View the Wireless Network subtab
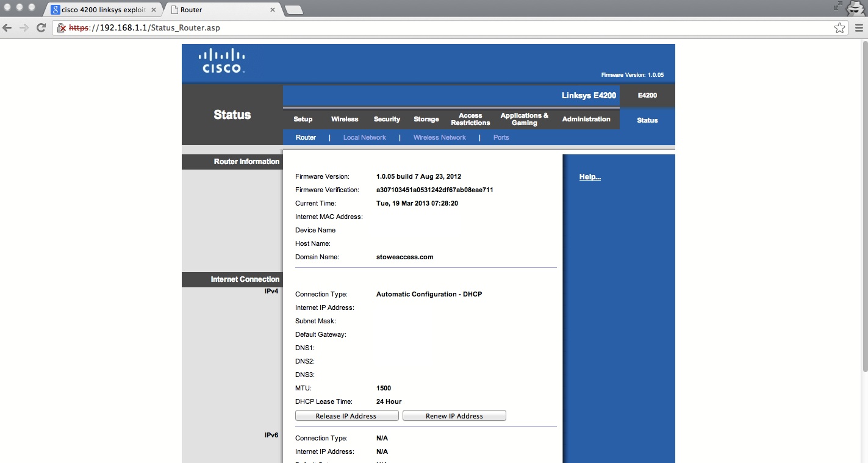Image resolution: width=868 pixels, height=463 pixels. click(x=440, y=137)
